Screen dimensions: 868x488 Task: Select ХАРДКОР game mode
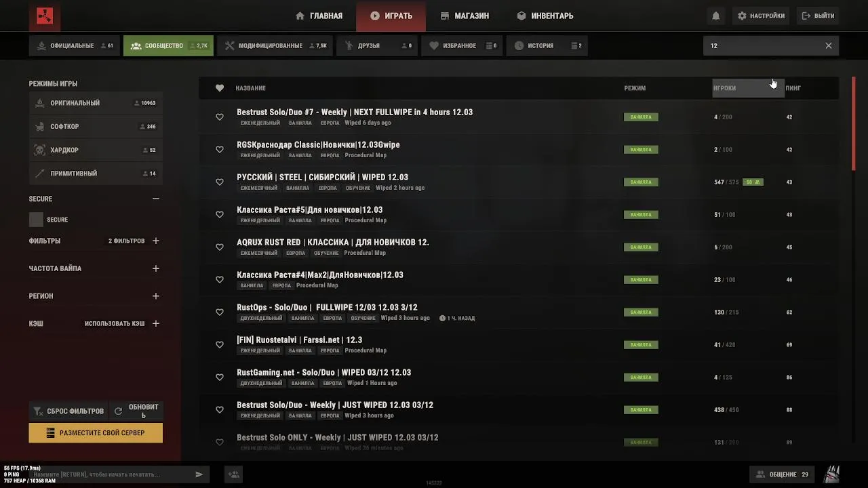pyautogui.click(x=96, y=150)
